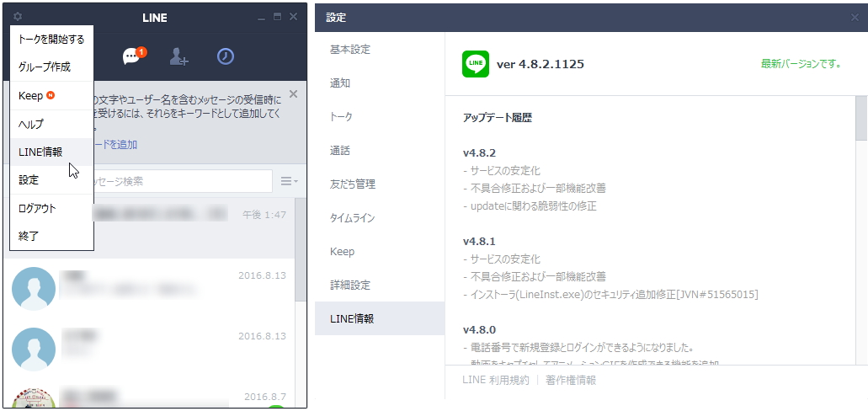Click the chat list scrollbar
Viewport: 868px width, 411px height.
[301, 249]
